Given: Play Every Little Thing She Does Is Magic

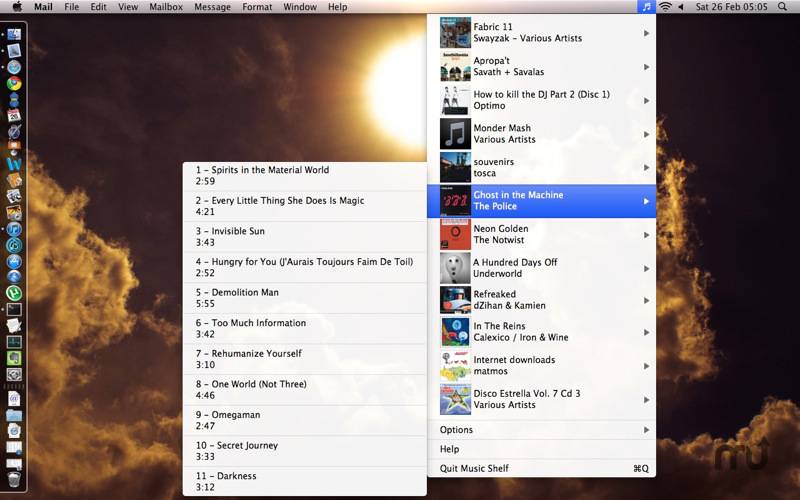Looking at the screenshot, I should pos(305,206).
